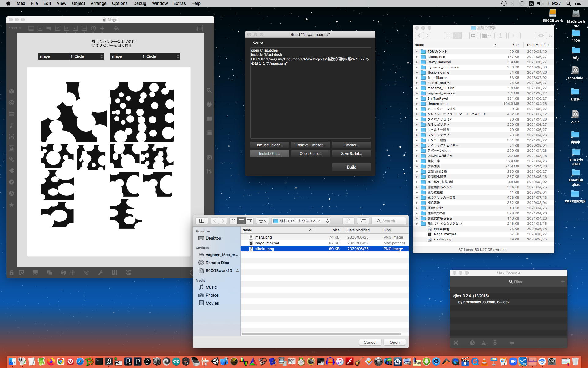Select maru.png in file dialog list
588x368 pixels.
click(x=263, y=237)
